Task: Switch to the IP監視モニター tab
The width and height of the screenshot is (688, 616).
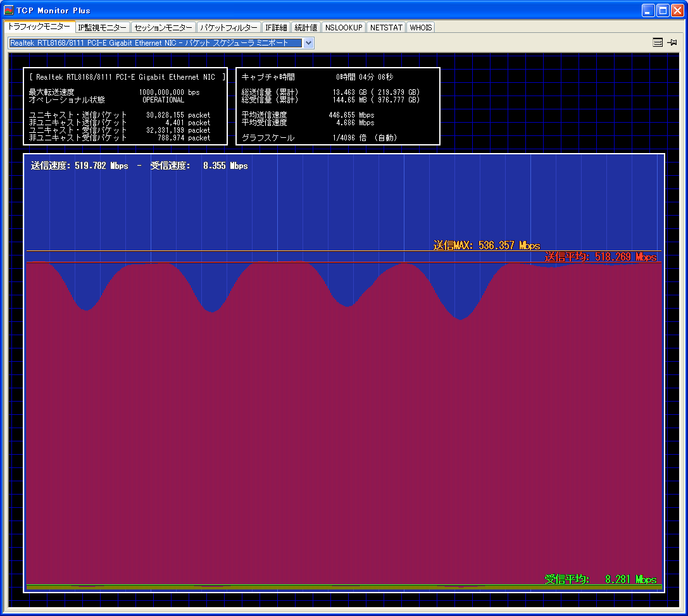Action: coord(102,28)
